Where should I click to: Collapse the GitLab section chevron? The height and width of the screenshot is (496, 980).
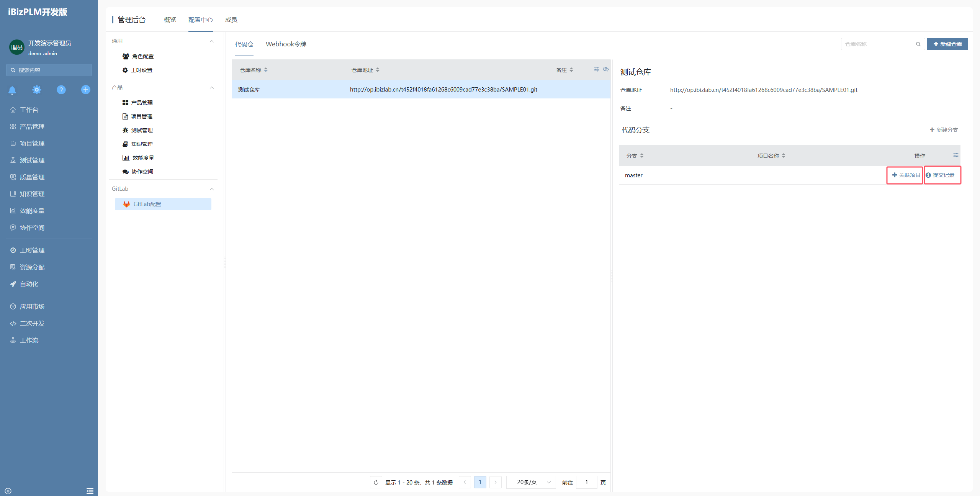(x=212, y=189)
